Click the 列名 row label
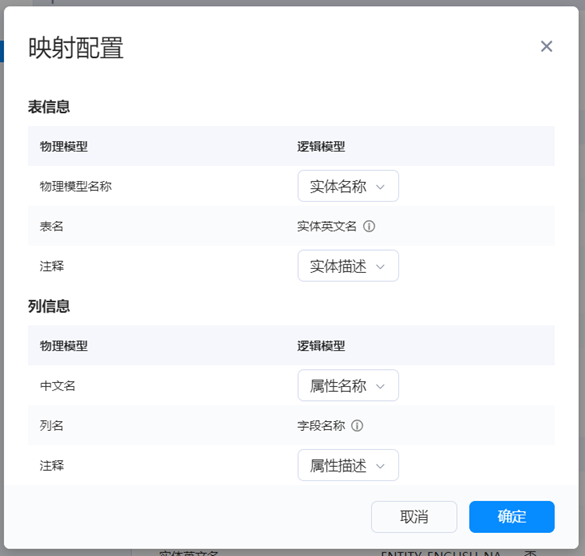The width and height of the screenshot is (585, 556). click(51, 425)
